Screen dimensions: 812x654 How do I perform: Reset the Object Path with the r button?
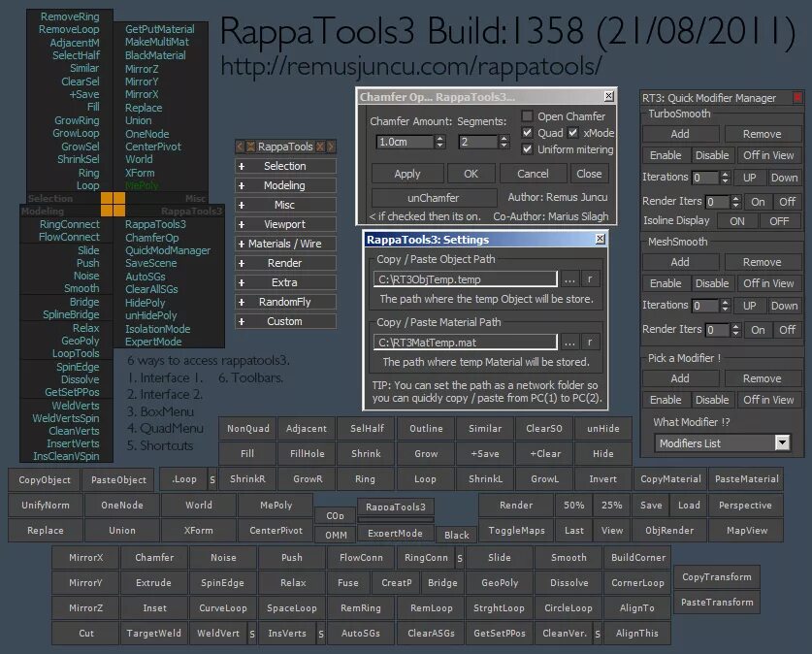pos(590,279)
